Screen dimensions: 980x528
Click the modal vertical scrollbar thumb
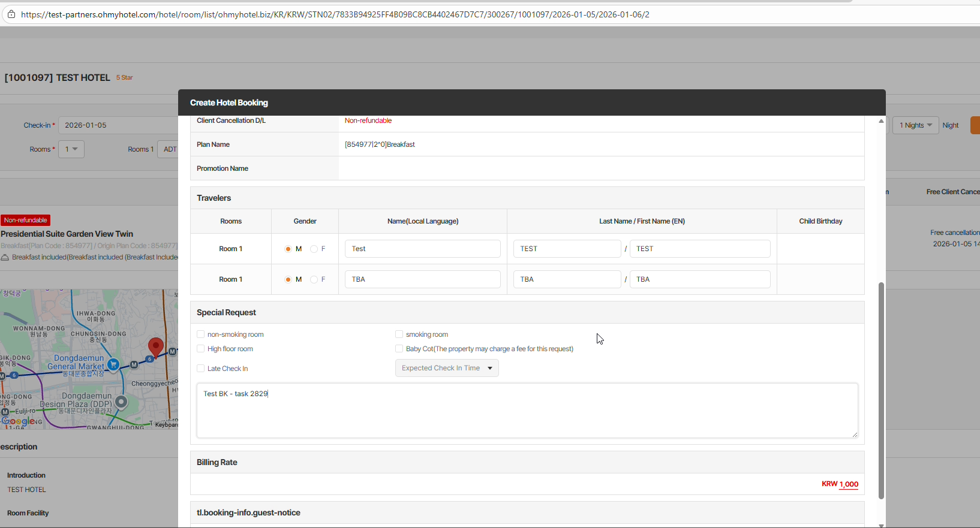(881, 390)
